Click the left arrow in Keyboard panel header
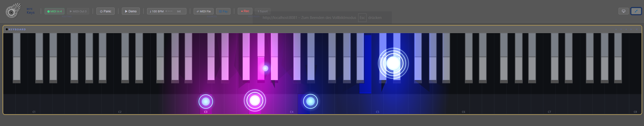644x126 pixels. 626,29
